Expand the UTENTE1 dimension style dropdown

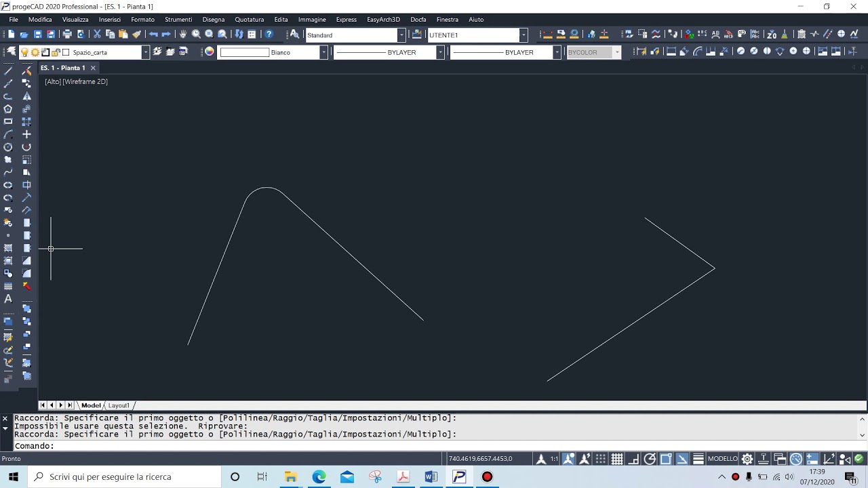click(524, 35)
